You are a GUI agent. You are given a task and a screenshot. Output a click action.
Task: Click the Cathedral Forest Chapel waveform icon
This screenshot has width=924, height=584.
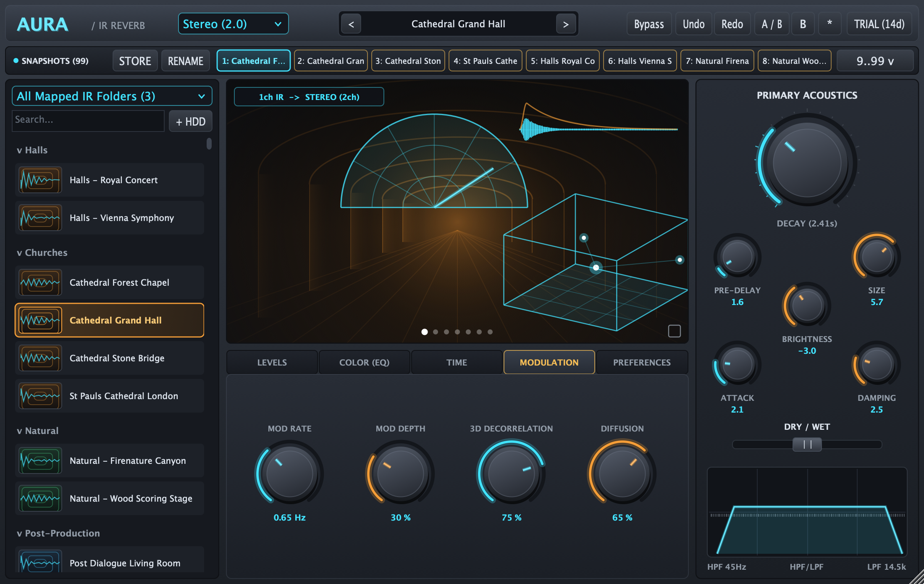[40, 283]
